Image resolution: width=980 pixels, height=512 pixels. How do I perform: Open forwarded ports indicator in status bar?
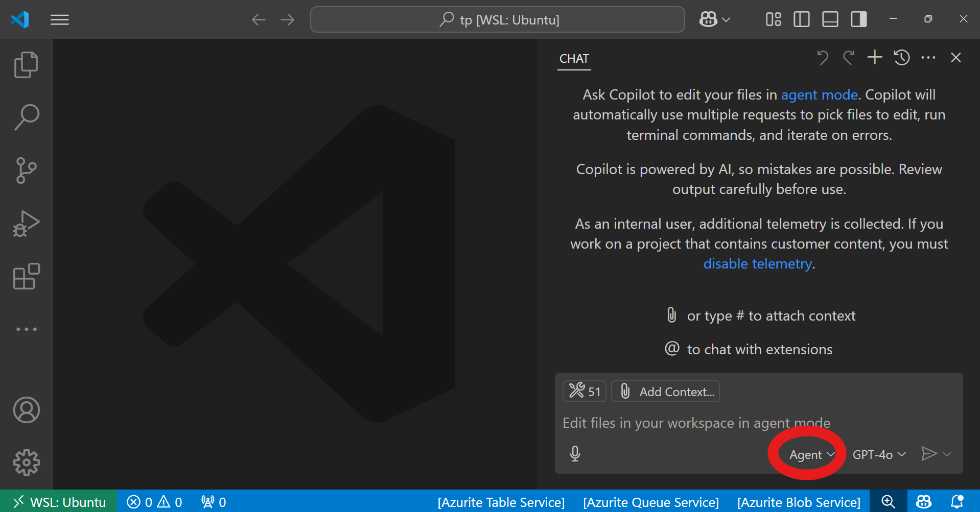[214, 502]
